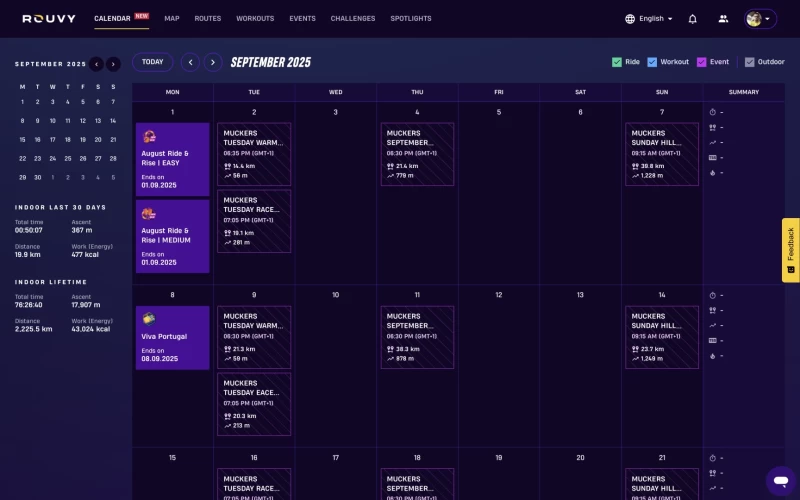Toggle the Event filter checkbox
The image size is (800, 500).
tap(702, 62)
